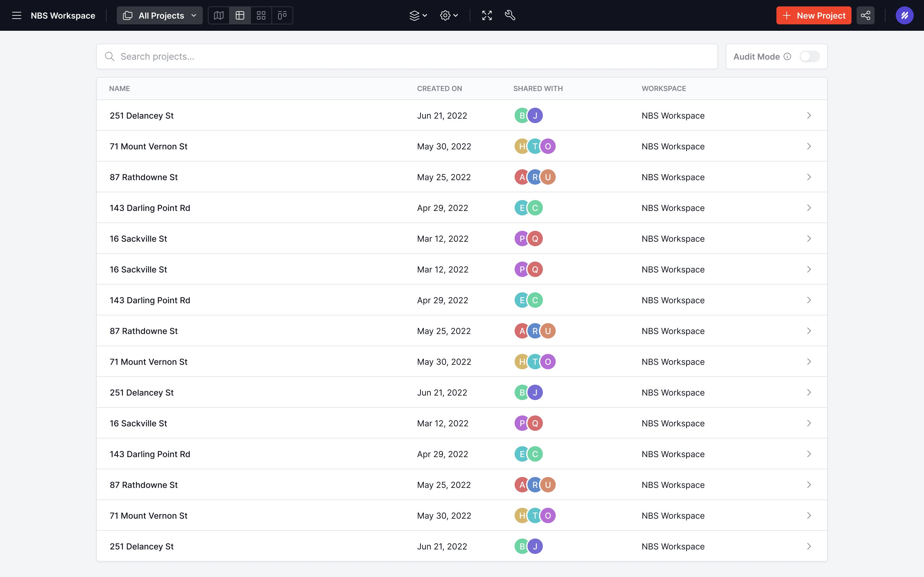This screenshot has height=577, width=924.
Task: Click the share icon button
Action: (x=865, y=15)
